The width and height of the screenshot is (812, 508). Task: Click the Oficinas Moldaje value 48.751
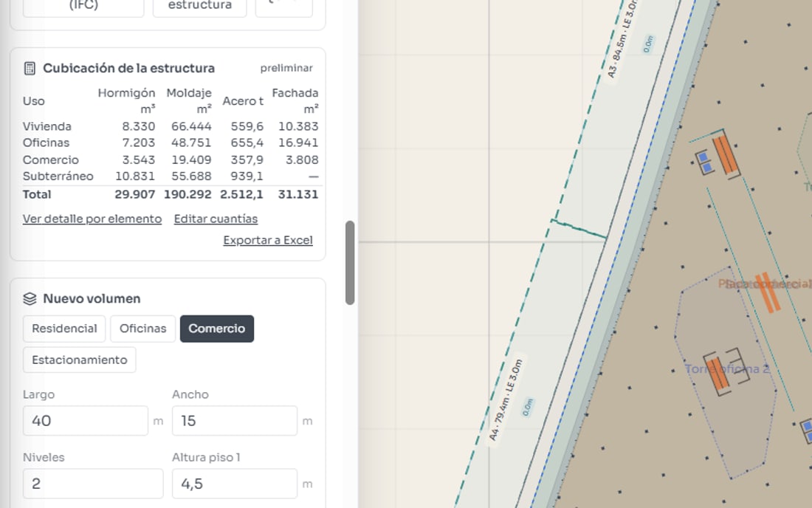point(192,143)
